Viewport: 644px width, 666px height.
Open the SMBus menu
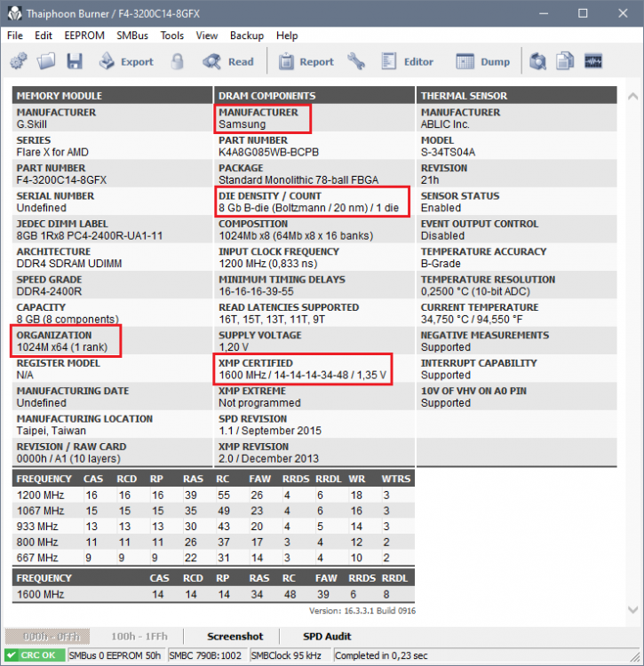[x=132, y=36]
